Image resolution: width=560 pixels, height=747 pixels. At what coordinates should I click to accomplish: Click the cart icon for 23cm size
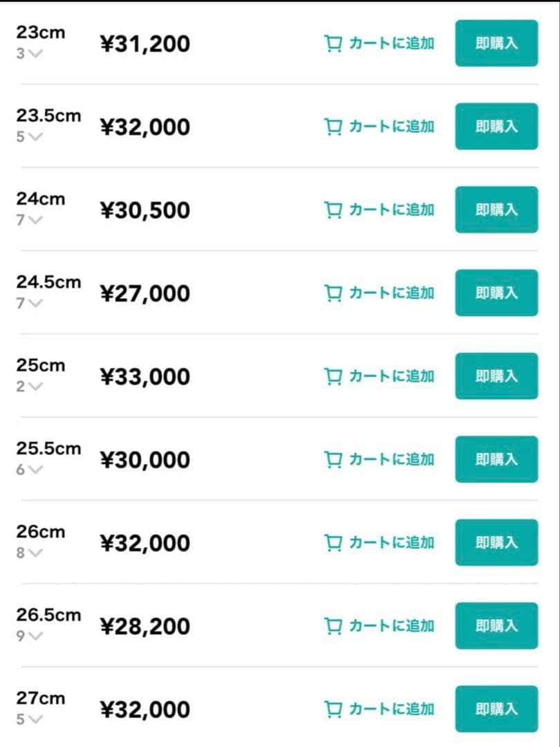point(333,44)
